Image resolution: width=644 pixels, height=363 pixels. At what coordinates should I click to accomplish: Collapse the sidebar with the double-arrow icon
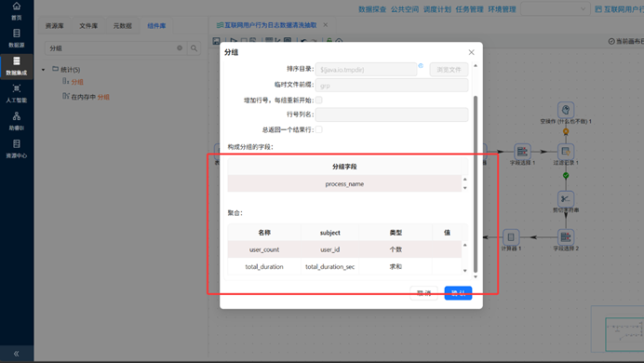pos(17,354)
